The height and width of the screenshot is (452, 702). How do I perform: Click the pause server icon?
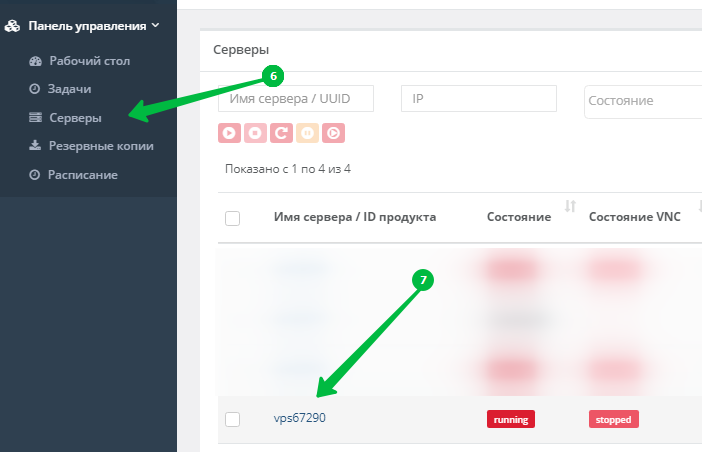pyautogui.click(x=307, y=133)
